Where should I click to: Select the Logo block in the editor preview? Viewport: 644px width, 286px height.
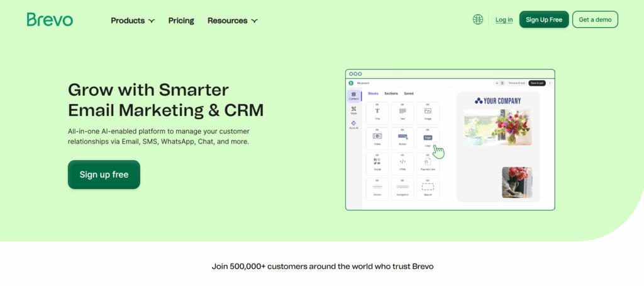428,138
